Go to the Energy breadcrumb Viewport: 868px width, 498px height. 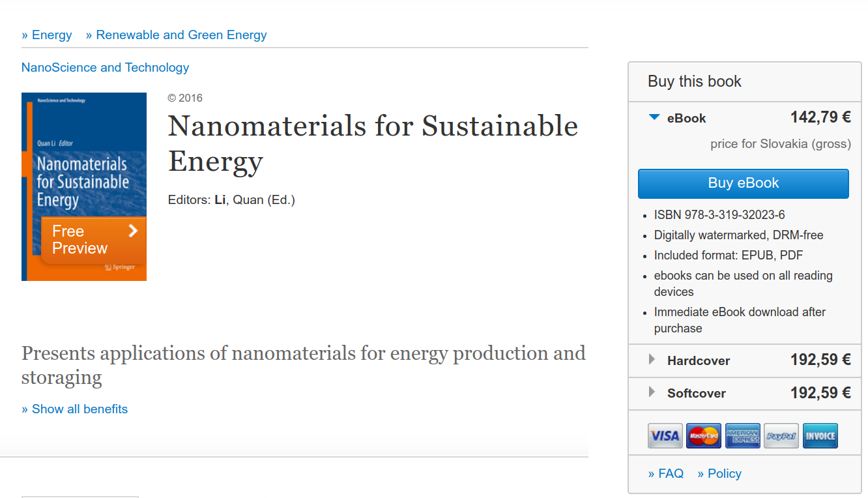[47, 35]
